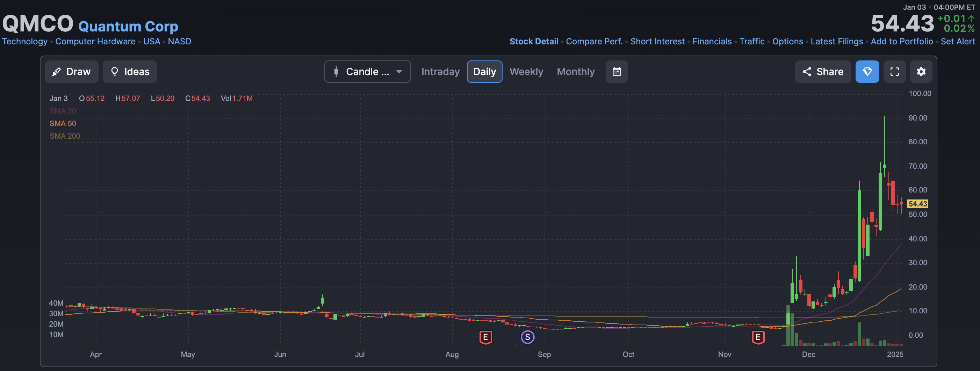The width and height of the screenshot is (980, 371).
Task: Set Alert for this stock
Action: (x=958, y=42)
